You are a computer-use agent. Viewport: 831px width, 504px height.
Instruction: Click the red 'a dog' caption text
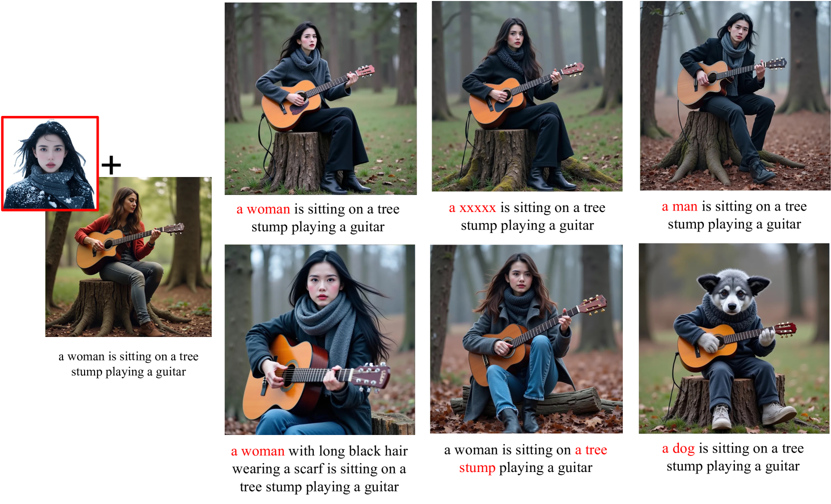coord(678,448)
